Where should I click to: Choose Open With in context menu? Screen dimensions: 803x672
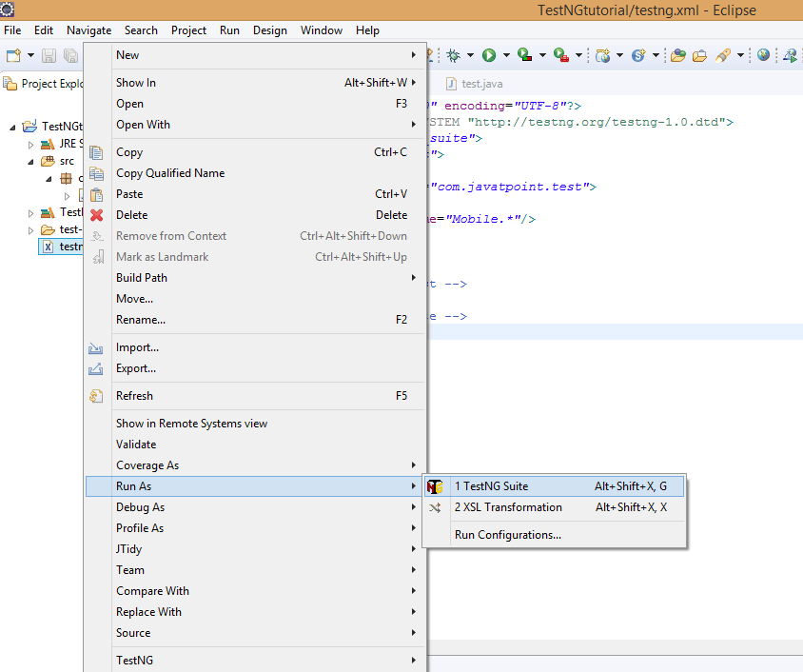255,125
